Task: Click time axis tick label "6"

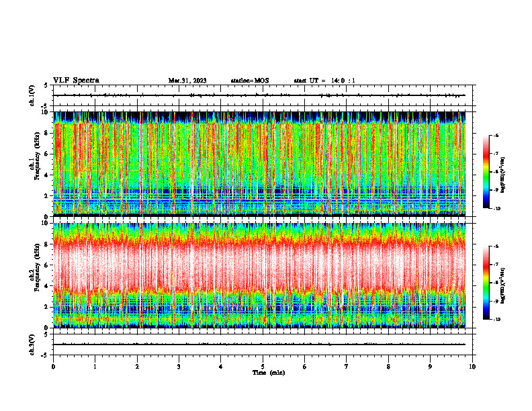Action: (304, 367)
